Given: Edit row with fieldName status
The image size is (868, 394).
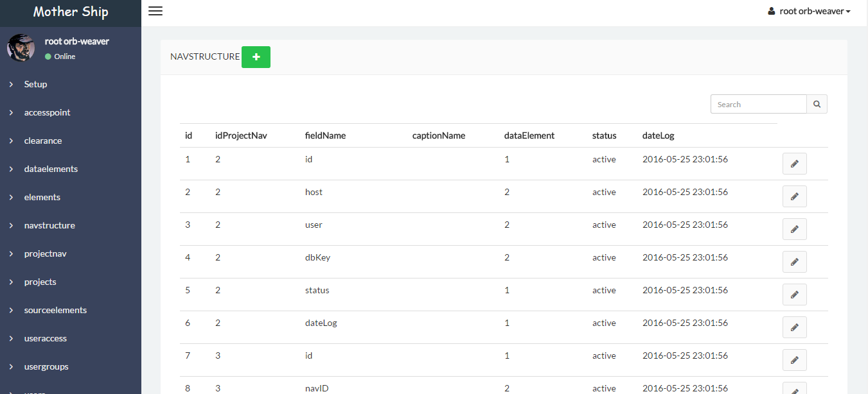Looking at the screenshot, I should click(794, 295).
